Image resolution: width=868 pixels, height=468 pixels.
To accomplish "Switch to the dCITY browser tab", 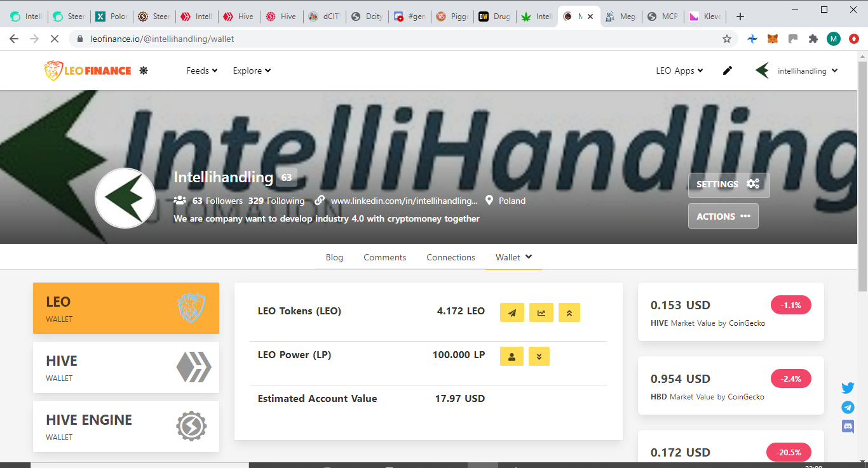I will click(x=324, y=17).
